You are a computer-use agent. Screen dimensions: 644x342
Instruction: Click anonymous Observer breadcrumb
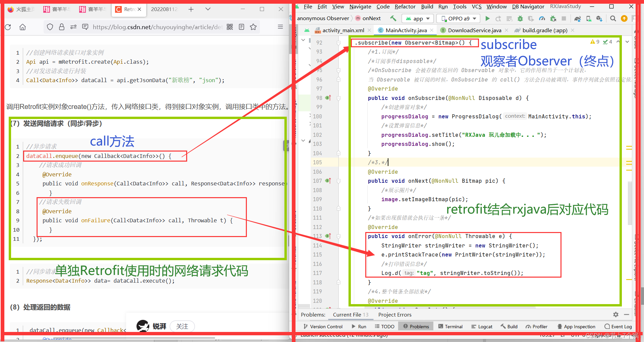[323, 18]
